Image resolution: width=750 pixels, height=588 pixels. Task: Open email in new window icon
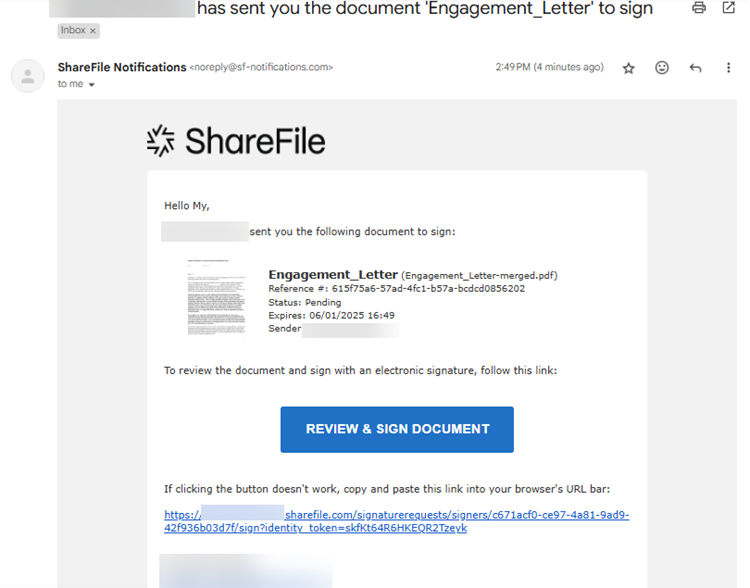pos(728,7)
